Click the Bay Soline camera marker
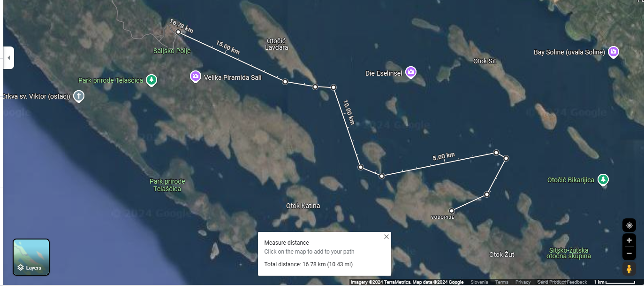 (x=613, y=52)
